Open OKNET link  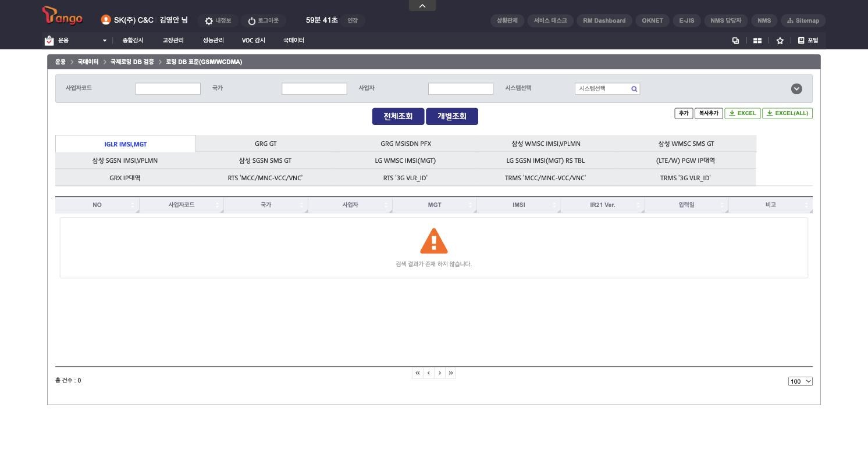652,20
